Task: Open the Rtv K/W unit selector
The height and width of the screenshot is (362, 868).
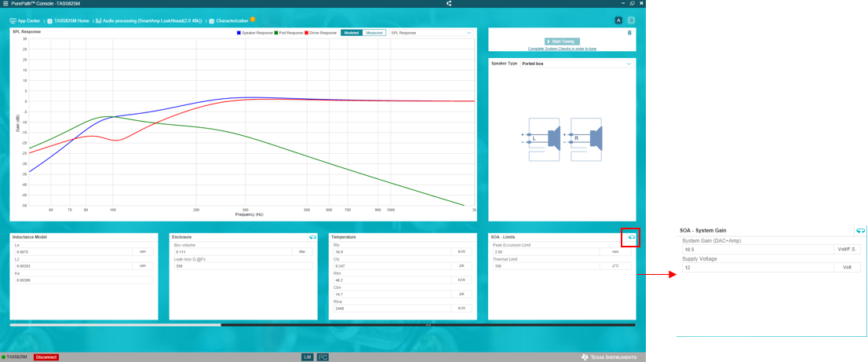Action: pyautogui.click(x=461, y=252)
